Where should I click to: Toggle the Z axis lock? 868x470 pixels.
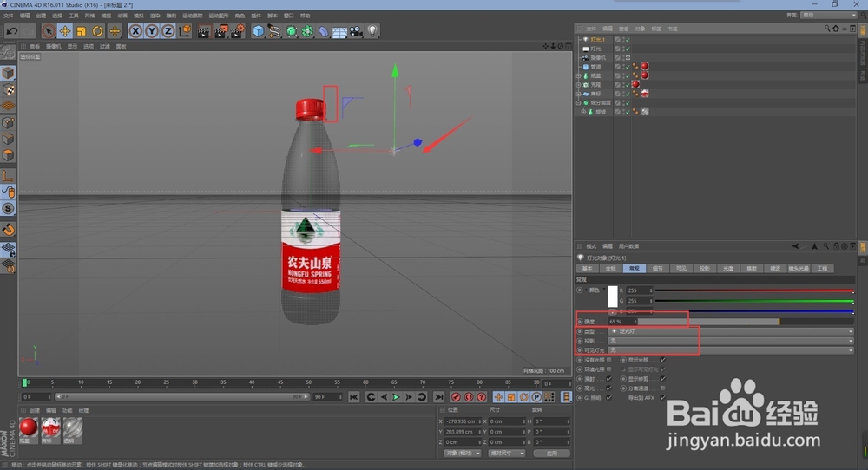click(168, 31)
